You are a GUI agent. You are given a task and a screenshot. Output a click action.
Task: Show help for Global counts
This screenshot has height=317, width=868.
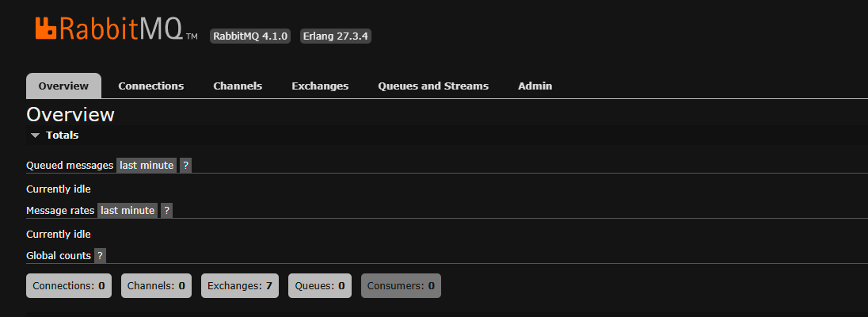100,256
